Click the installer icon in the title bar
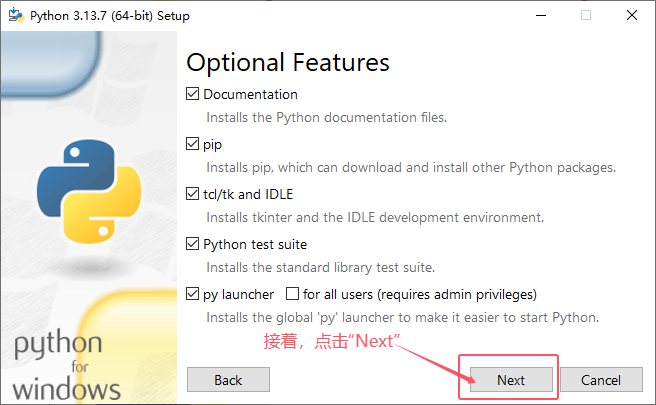 [16, 15]
